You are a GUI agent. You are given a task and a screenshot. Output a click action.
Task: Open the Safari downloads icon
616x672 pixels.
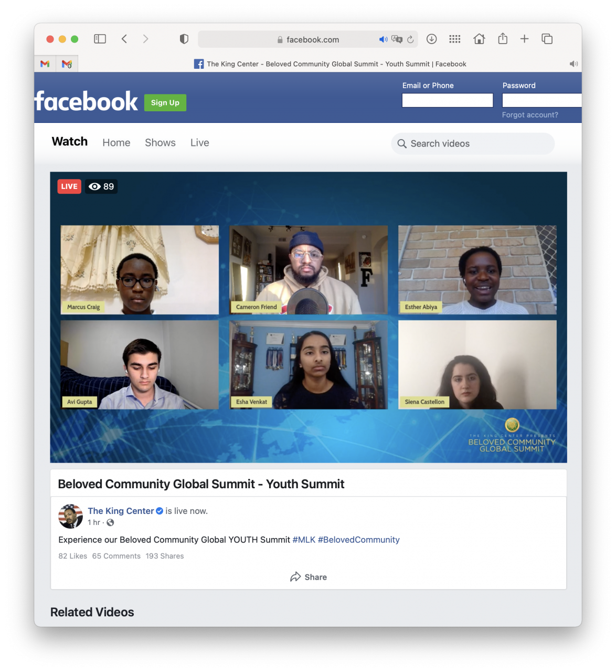click(x=432, y=39)
